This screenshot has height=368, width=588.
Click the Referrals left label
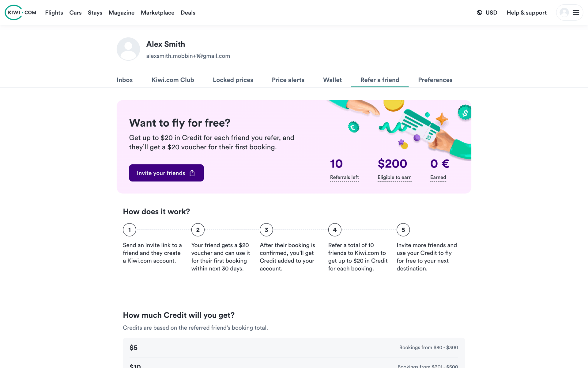tap(344, 178)
